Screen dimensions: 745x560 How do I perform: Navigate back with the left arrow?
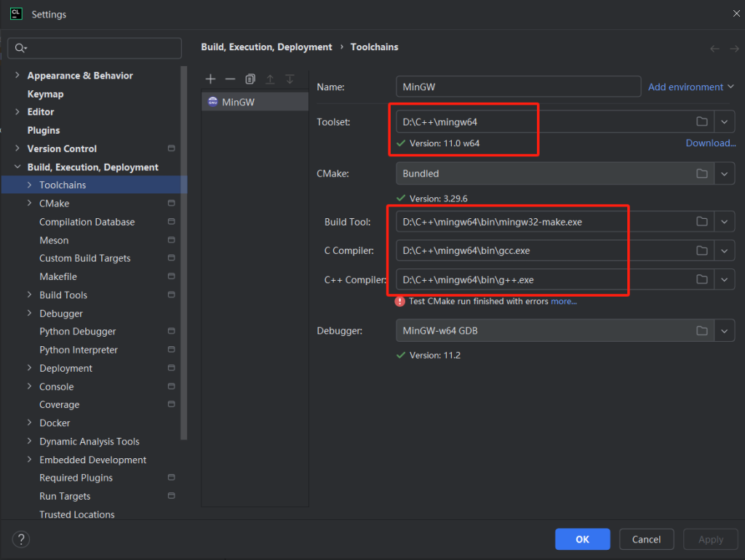tap(714, 49)
